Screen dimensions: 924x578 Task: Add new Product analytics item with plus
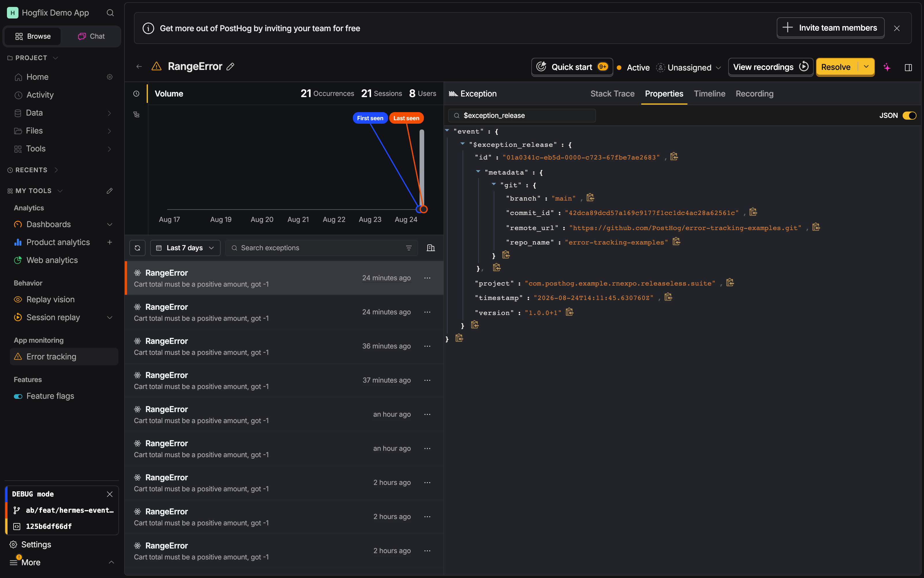coord(110,242)
